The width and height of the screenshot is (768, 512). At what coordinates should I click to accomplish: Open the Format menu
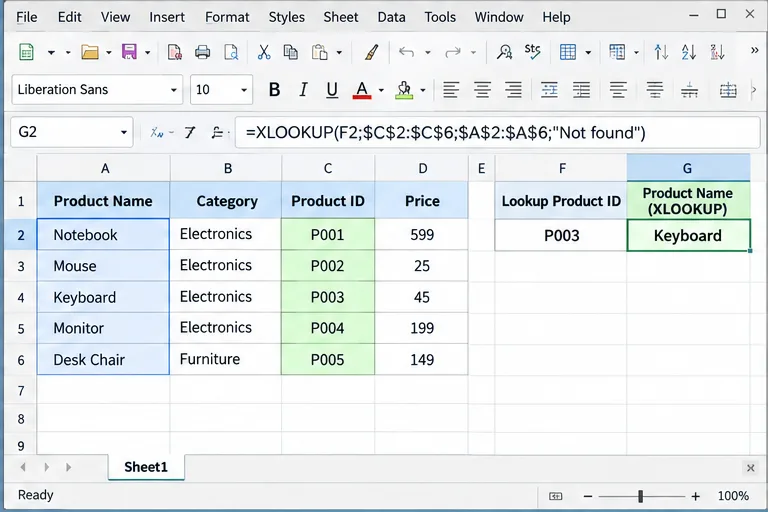coord(227,17)
